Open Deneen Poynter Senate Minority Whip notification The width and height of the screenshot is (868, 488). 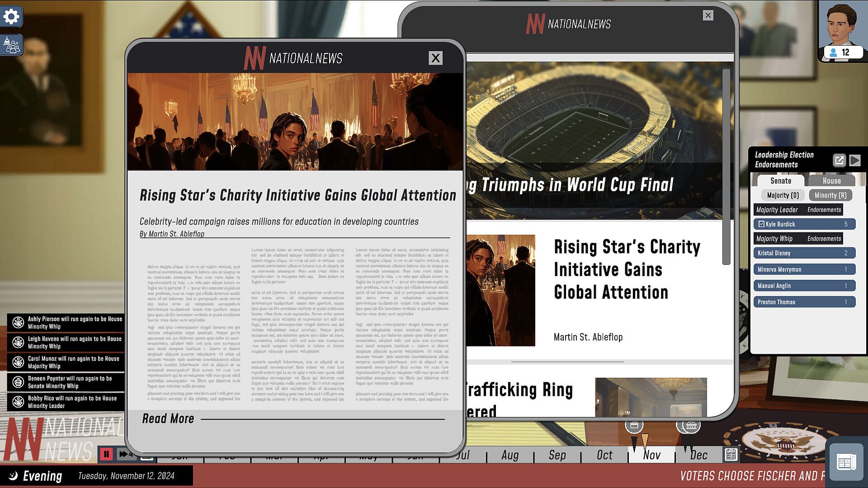point(66,382)
